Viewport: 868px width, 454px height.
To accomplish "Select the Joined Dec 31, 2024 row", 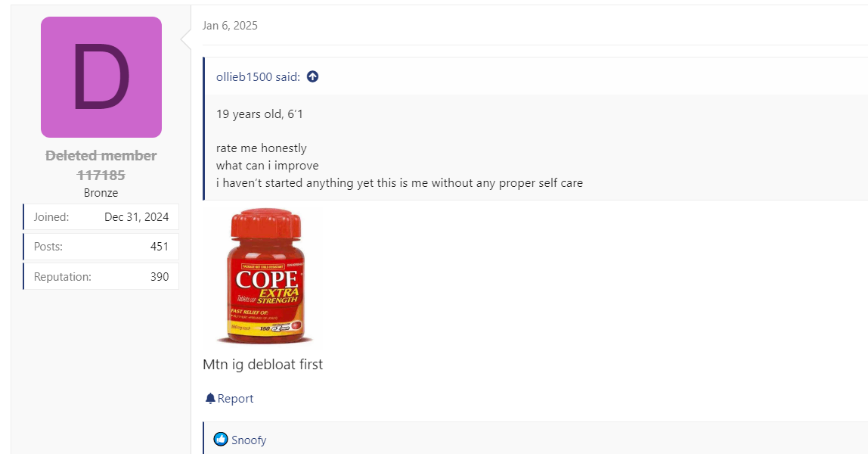I will point(101,217).
